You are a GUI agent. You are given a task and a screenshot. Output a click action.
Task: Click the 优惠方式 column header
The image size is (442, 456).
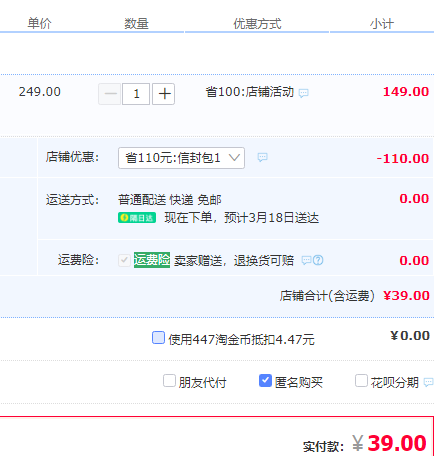click(x=257, y=24)
